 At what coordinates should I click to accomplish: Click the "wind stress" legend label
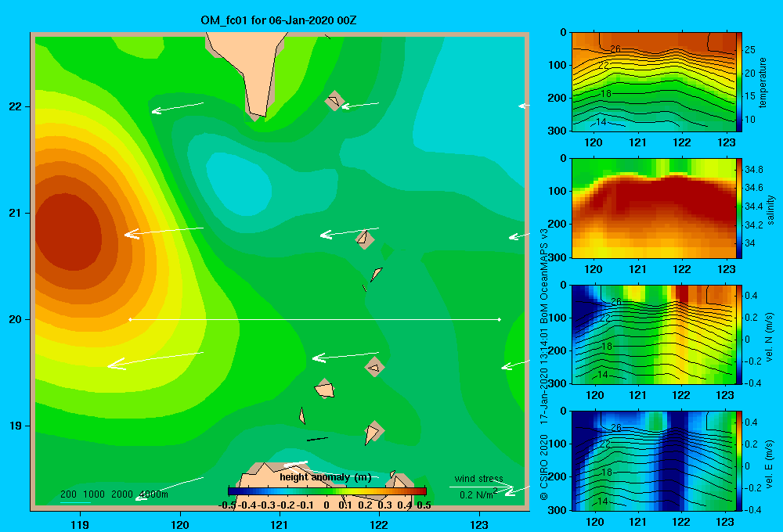coord(479,478)
